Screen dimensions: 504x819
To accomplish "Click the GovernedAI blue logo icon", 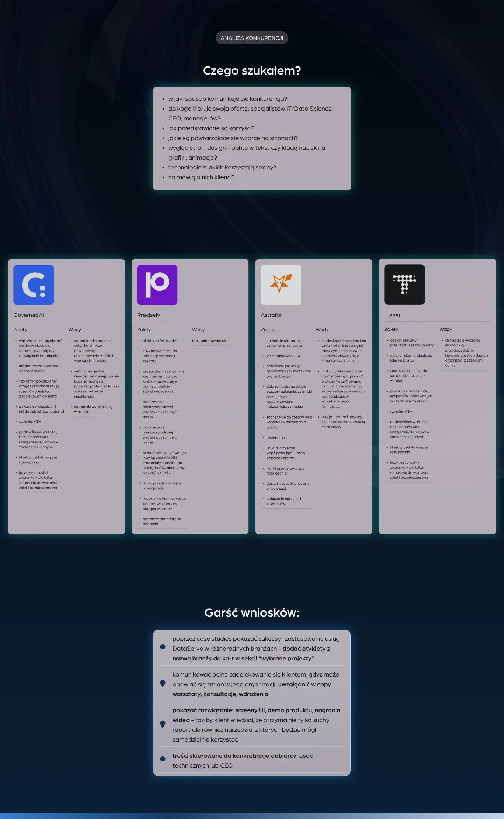I will click(x=34, y=285).
